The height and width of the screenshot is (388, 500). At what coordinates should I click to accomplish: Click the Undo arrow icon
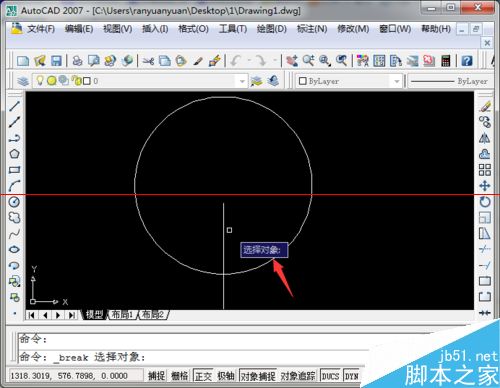(236, 61)
